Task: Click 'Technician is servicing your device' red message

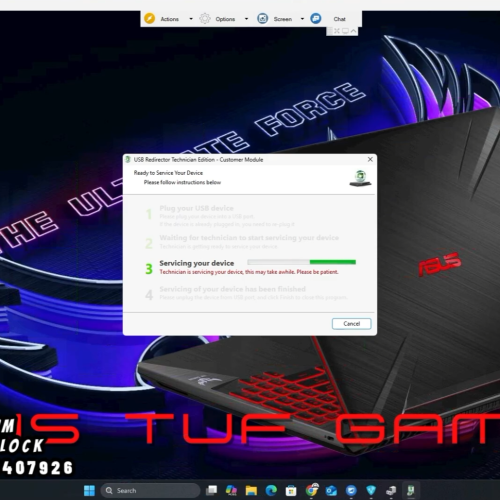Action: coord(249,272)
